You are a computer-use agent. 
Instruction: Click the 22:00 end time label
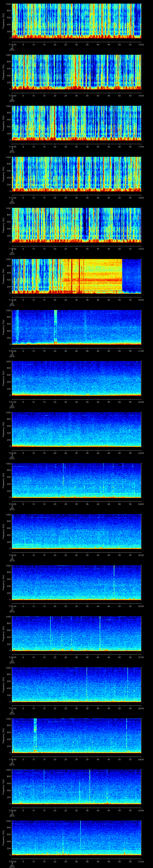pyautogui.click(x=141, y=402)
